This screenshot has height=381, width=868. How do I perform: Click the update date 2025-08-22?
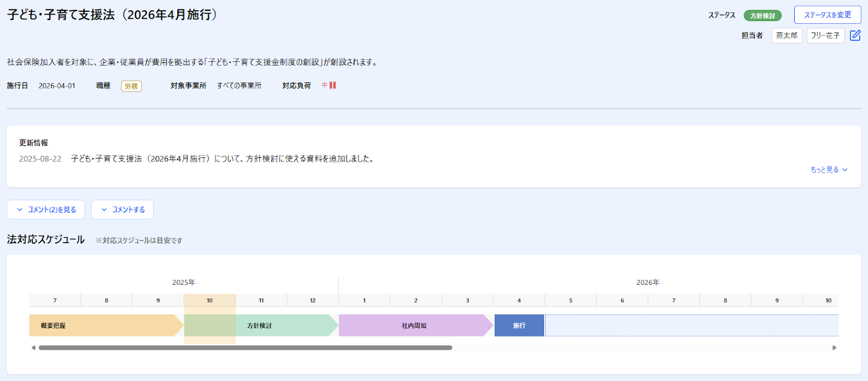coord(40,159)
